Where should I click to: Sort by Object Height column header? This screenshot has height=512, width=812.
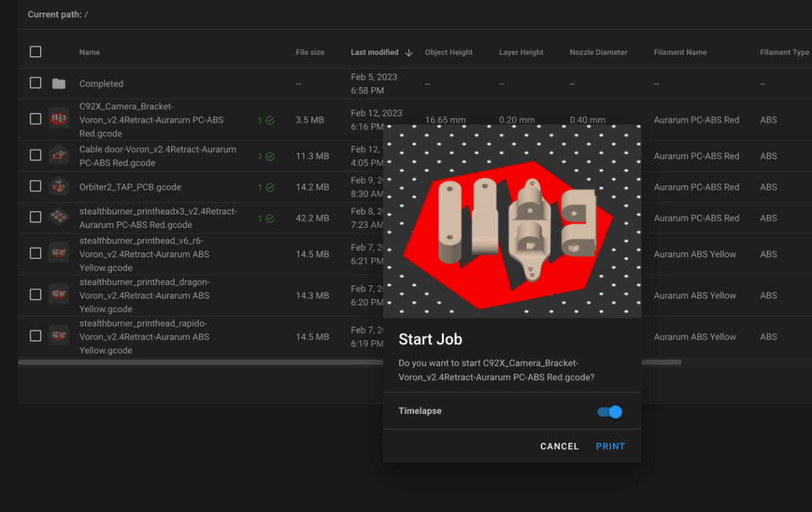(x=449, y=52)
